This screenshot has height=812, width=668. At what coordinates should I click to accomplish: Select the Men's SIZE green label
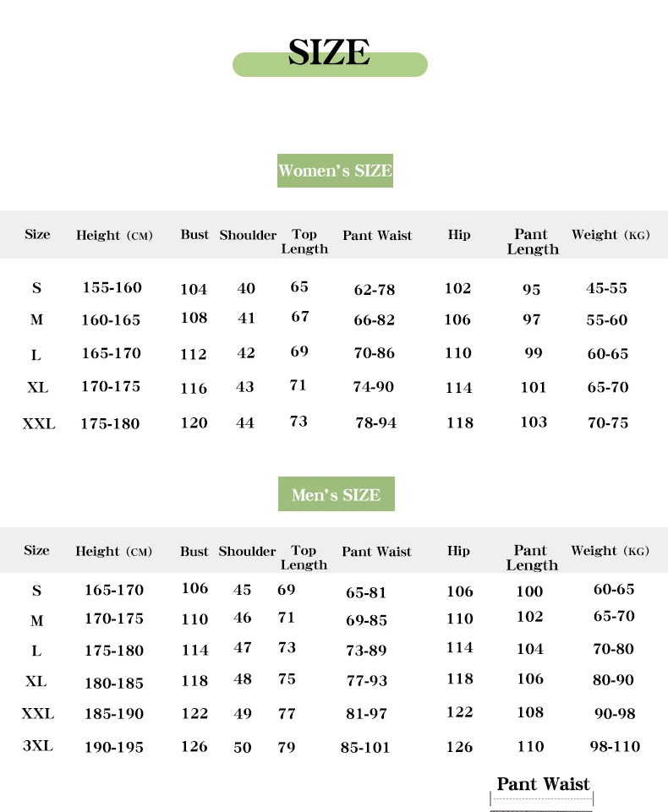point(337,494)
